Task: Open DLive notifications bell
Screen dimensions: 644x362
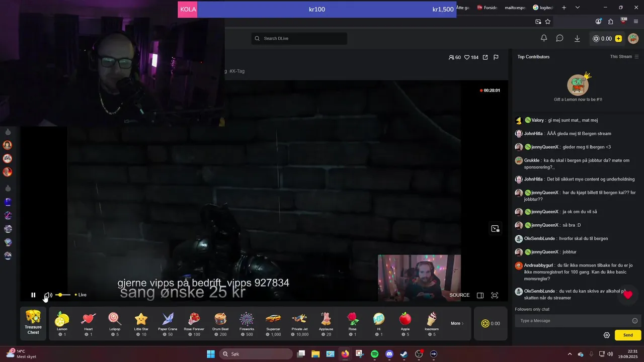Action: [x=544, y=38]
